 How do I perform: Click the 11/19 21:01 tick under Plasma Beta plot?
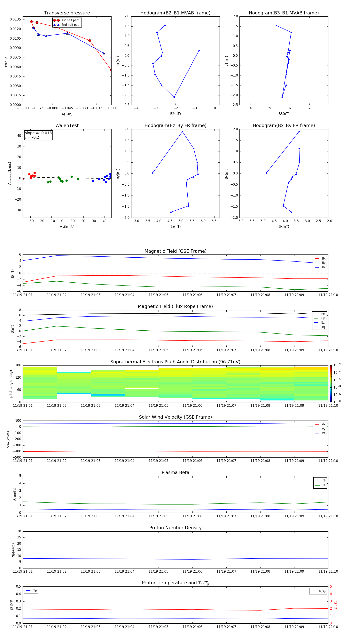pyautogui.click(x=23, y=516)
